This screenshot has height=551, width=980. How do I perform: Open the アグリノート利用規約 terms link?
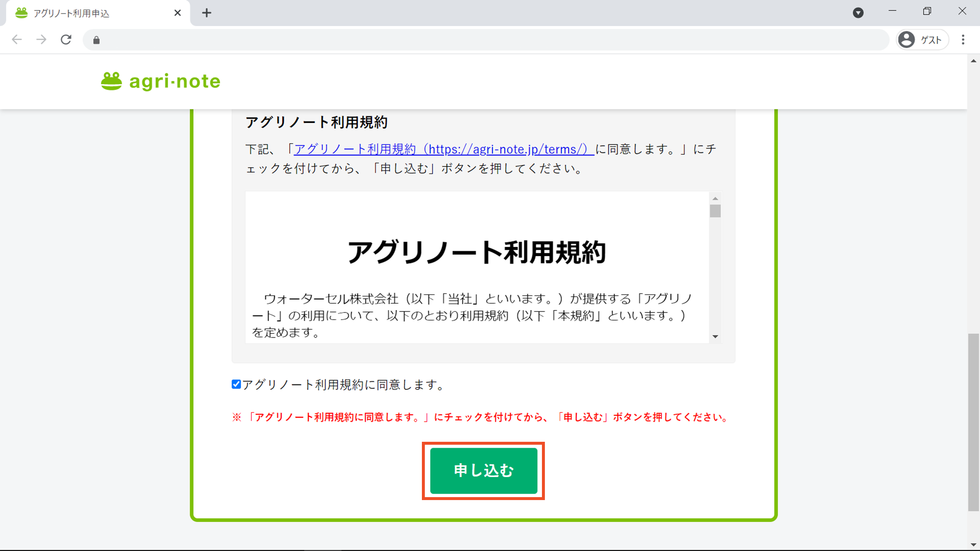point(444,149)
